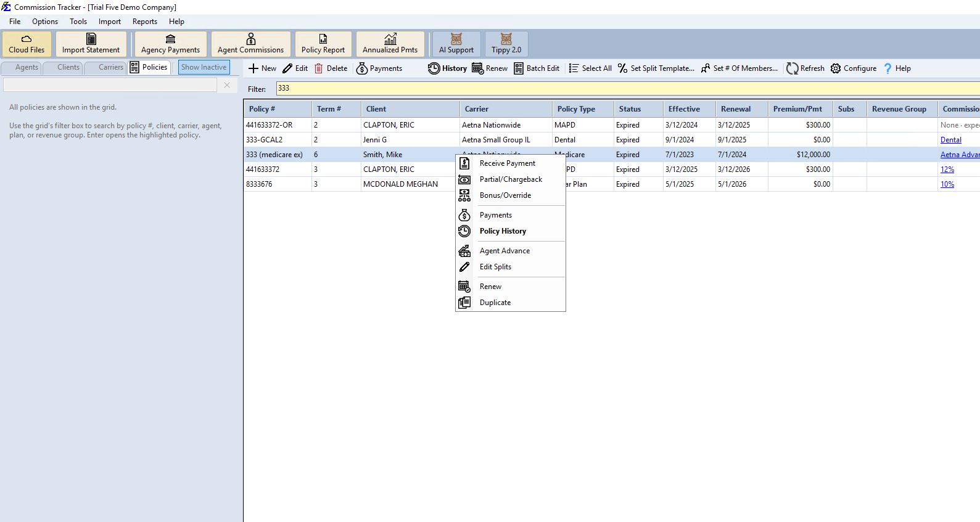The image size is (980, 522).
Task: Open Batch Edit tool
Action: [537, 68]
